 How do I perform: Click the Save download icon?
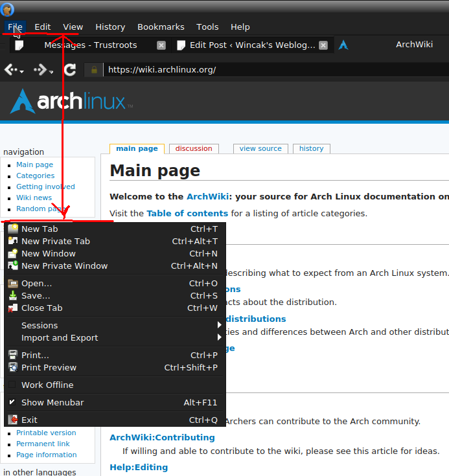(x=13, y=295)
